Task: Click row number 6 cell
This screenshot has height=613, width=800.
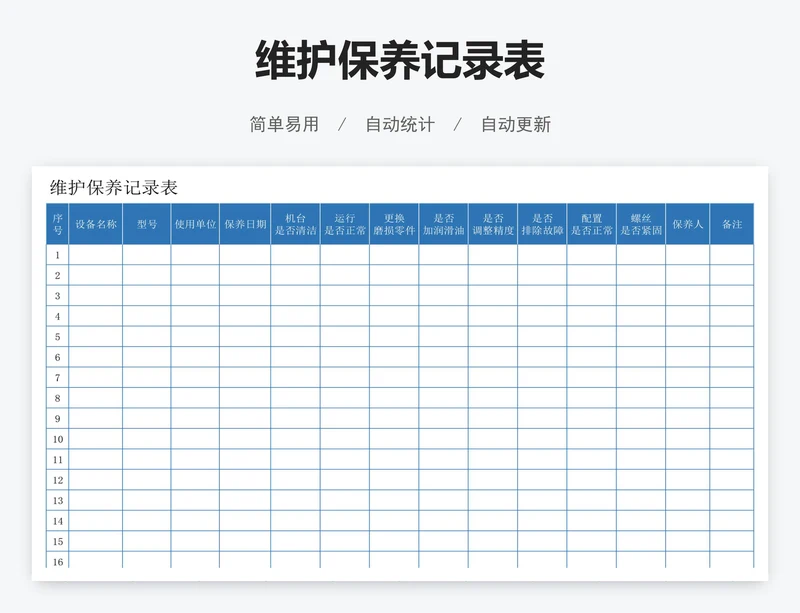Action: coord(58,357)
